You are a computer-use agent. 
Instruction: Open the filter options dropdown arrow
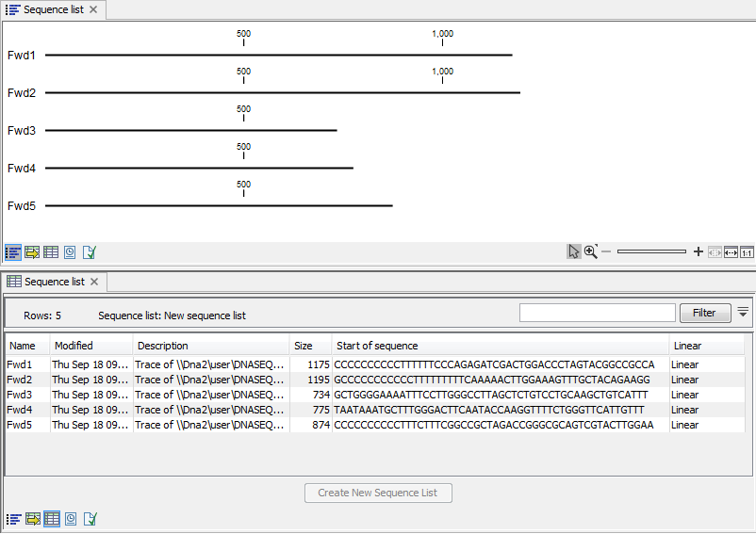[x=743, y=312]
